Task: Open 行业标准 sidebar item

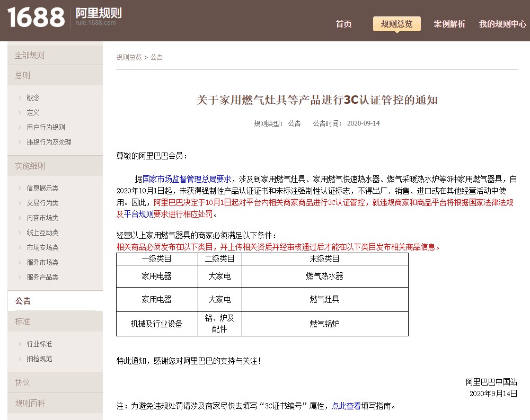Action: [x=40, y=344]
